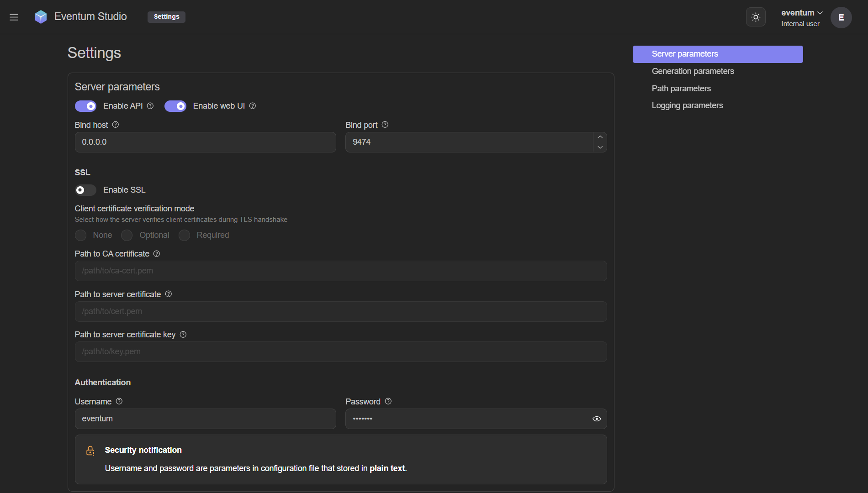Increase bind port with up arrow
Screen dimensions: 868x493
pyautogui.click(x=600, y=137)
